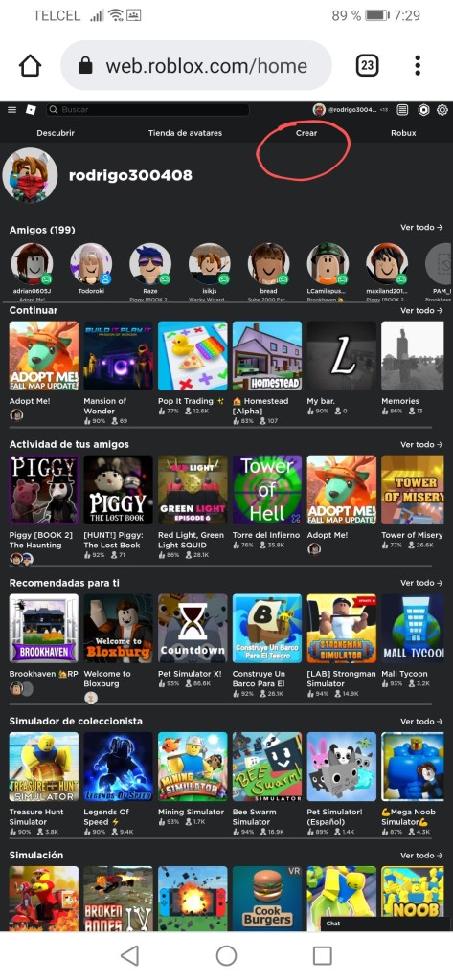Tap the web.roblox.com/home address bar
The width and height of the screenshot is (453, 980).
click(x=195, y=66)
